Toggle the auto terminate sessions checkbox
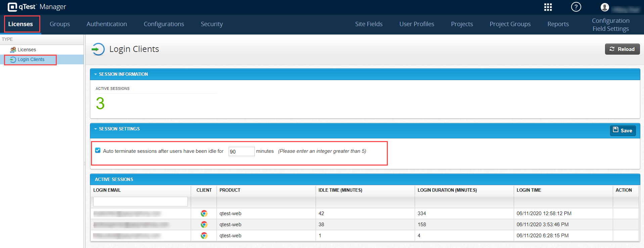 click(x=98, y=150)
